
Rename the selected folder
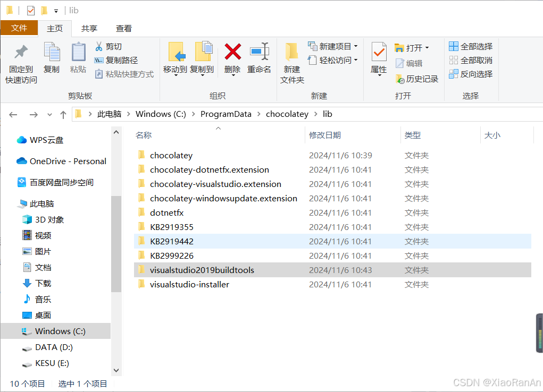click(x=259, y=58)
